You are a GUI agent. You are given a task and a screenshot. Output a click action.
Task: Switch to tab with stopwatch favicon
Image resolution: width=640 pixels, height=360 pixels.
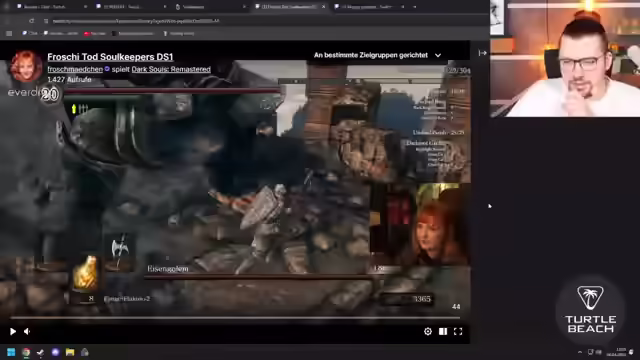coord(210,7)
